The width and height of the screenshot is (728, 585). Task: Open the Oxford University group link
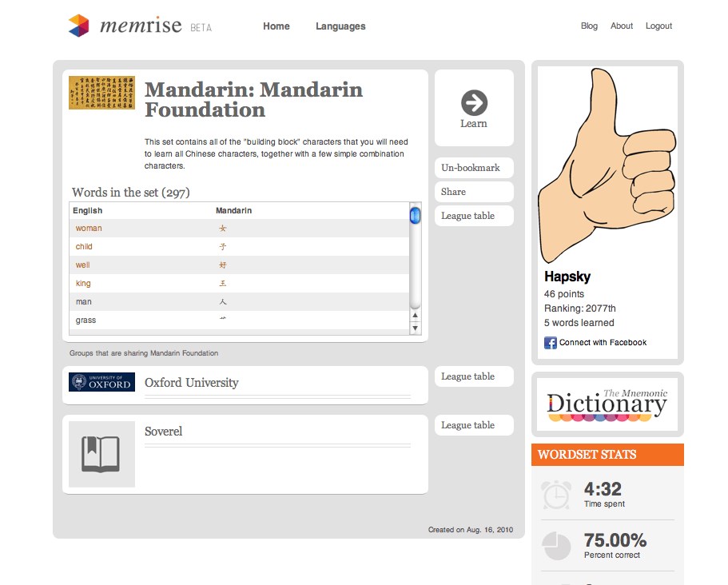tap(191, 383)
